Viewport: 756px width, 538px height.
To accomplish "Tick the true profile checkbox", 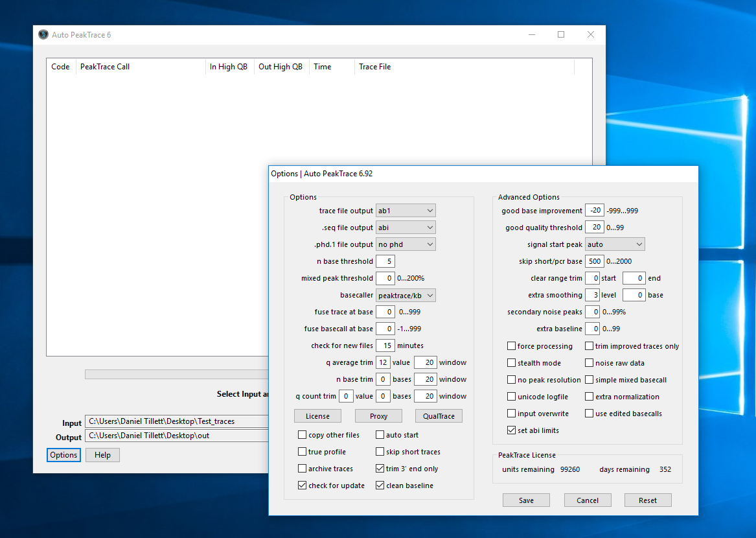I will point(303,452).
